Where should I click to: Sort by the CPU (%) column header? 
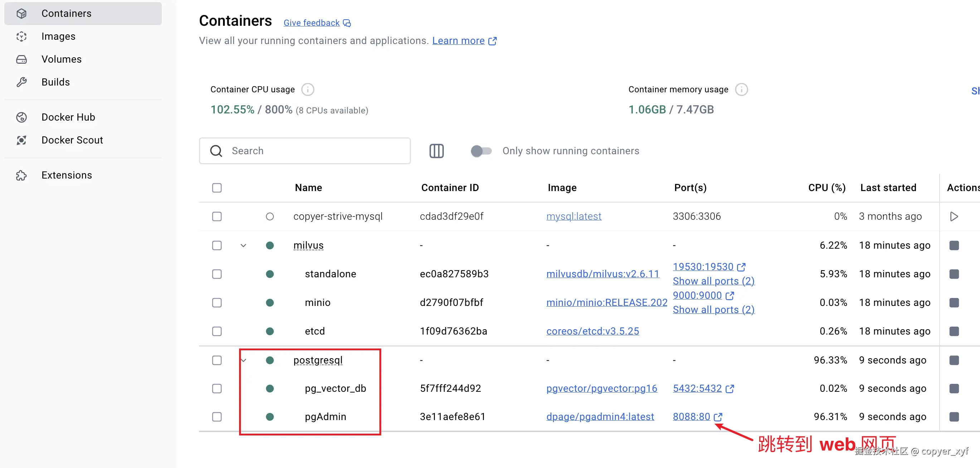click(827, 188)
